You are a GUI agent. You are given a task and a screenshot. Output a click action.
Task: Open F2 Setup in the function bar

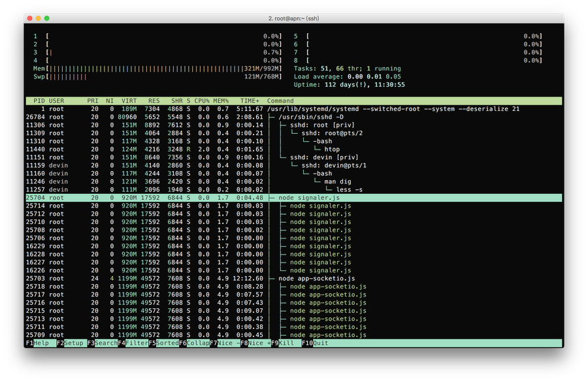coord(72,343)
